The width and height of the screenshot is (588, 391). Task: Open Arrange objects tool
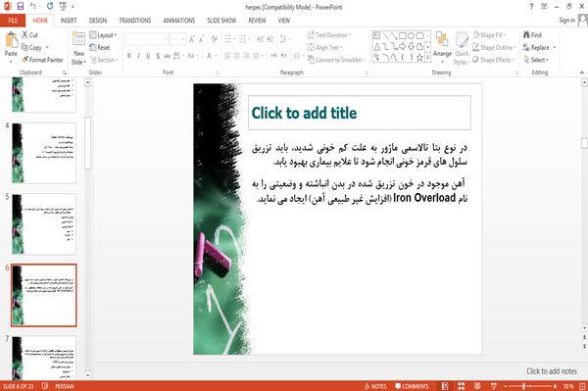click(442, 48)
